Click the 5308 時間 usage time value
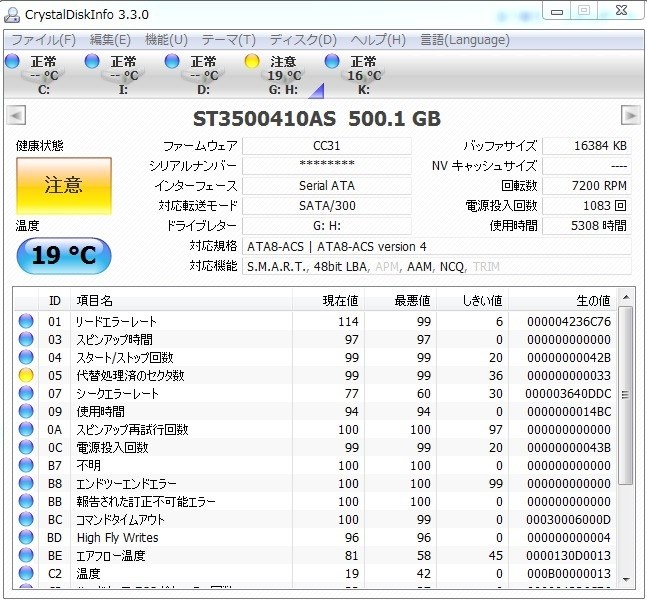The image size is (647, 602). point(586,226)
